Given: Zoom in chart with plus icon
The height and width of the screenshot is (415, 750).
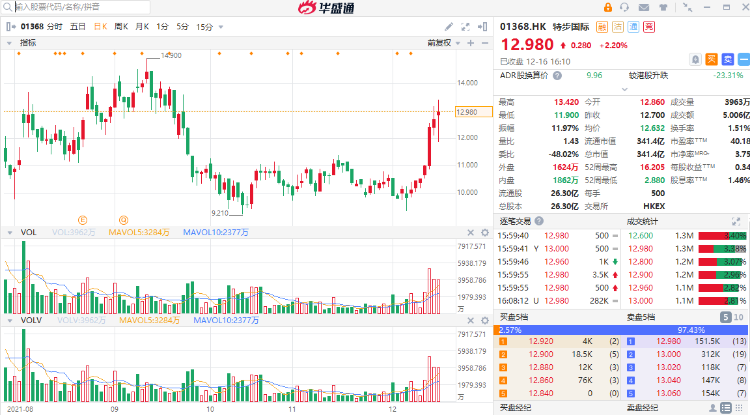Looking at the screenshot, I should [x=471, y=43].
